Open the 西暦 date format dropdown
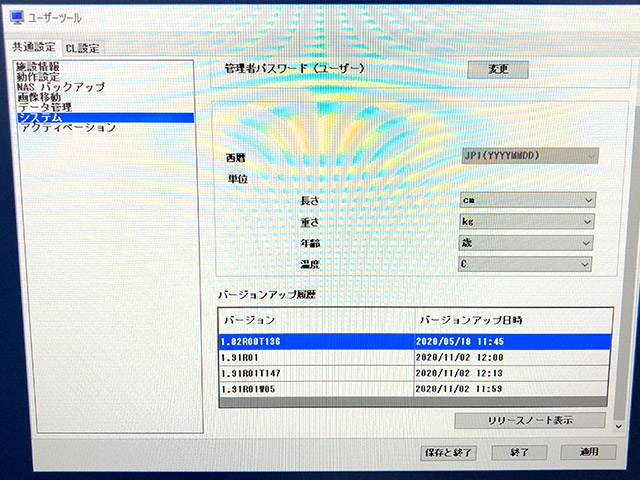640x480 pixels. [x=530, y=156]
